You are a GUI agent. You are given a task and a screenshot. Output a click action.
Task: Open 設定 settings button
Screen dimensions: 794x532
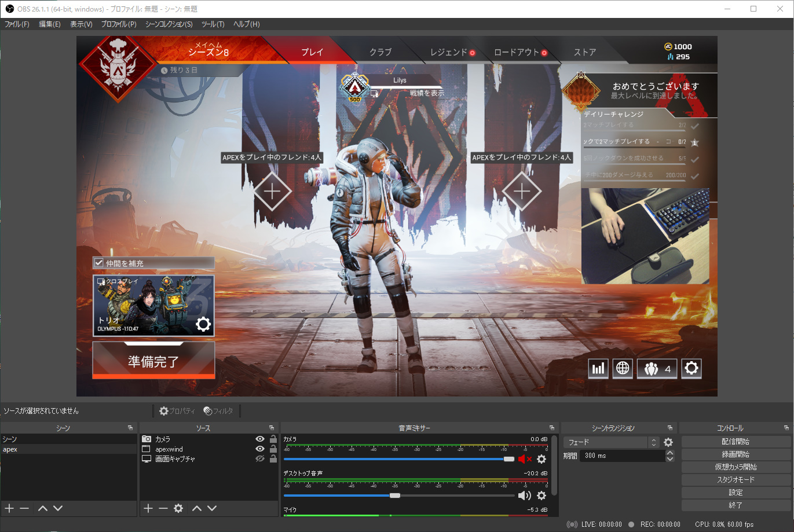pos(736,493)
